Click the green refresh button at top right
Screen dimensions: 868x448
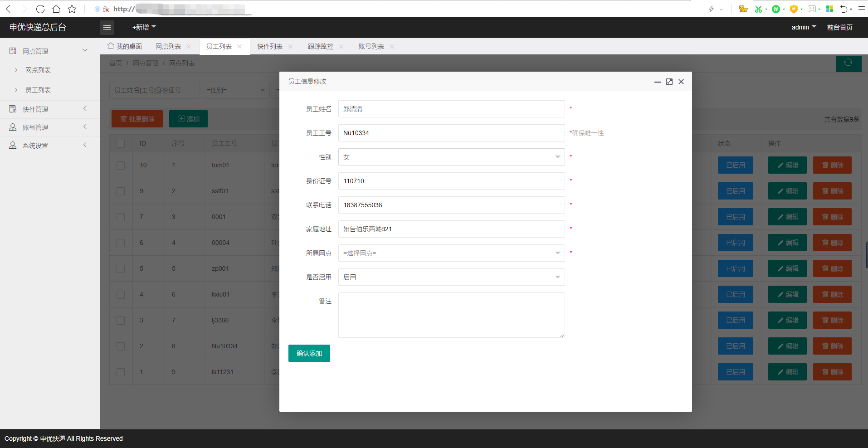[848, 63]
